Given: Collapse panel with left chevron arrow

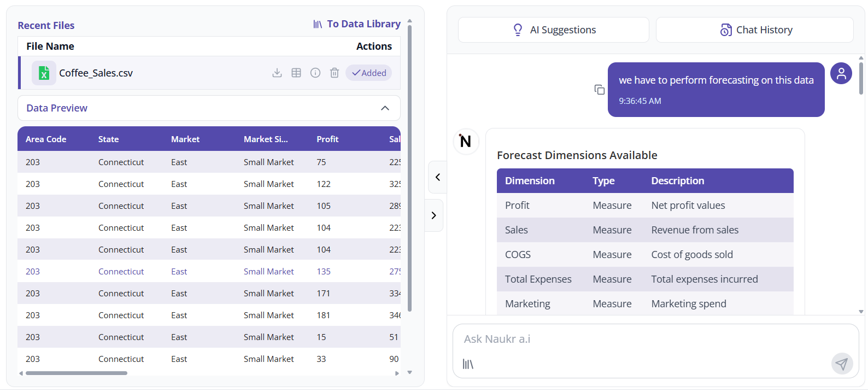Looking at the screenshot, I should [x=437, y=177].
